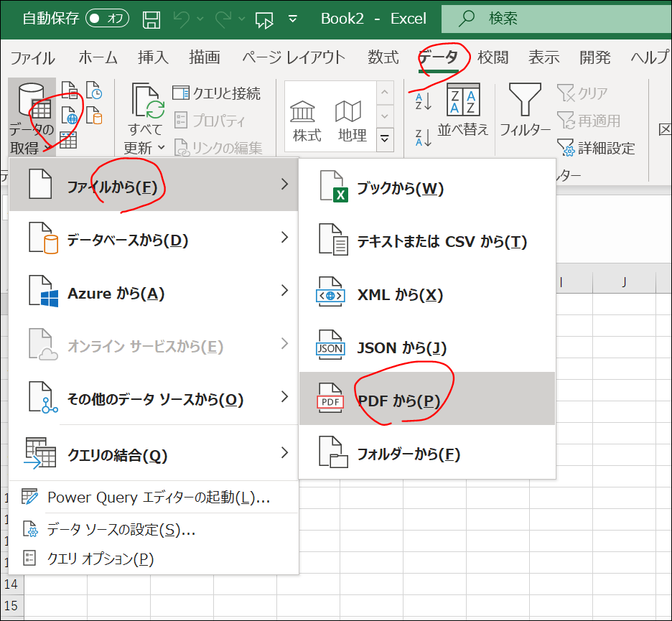Choose ブックから(W) option
The height and width of the screenshot is (621, 672).
coord(427,187)
